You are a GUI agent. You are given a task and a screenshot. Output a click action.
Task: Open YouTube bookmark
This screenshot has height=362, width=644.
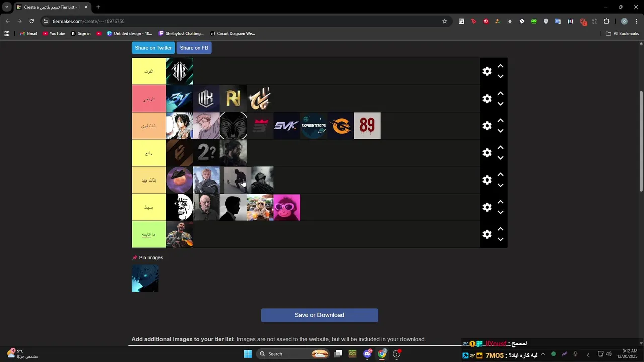tap(54, 34)
